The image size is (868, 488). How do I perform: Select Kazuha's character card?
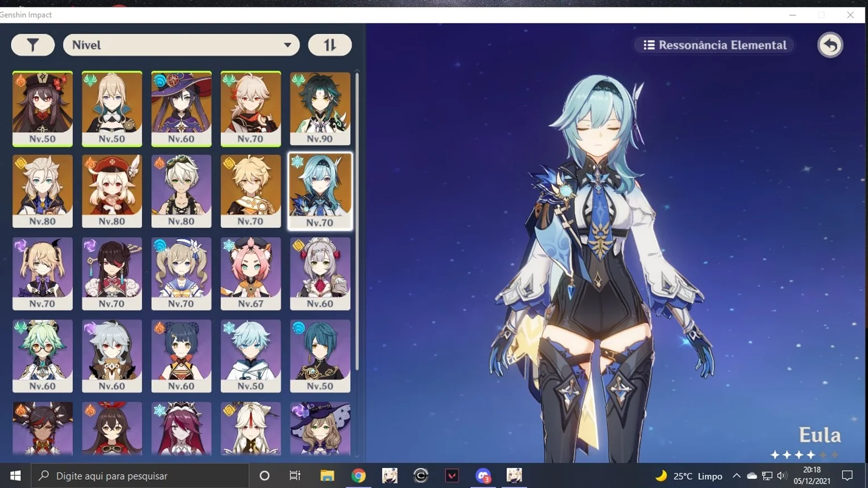(251, 109)
